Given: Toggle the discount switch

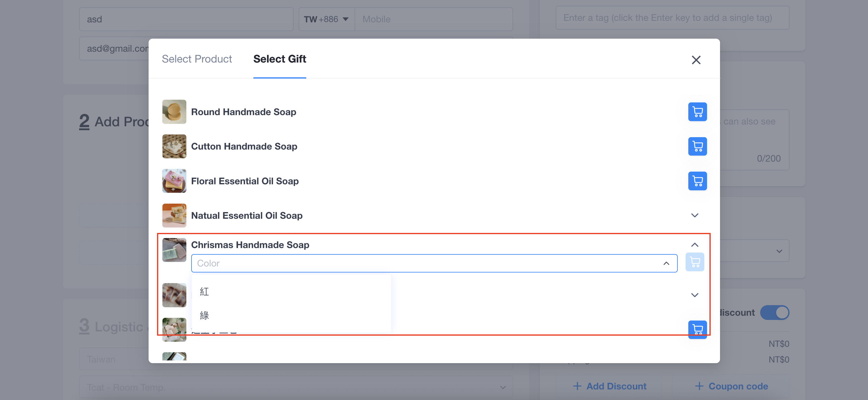Looking at the screenshot, I should coord(774,312).
